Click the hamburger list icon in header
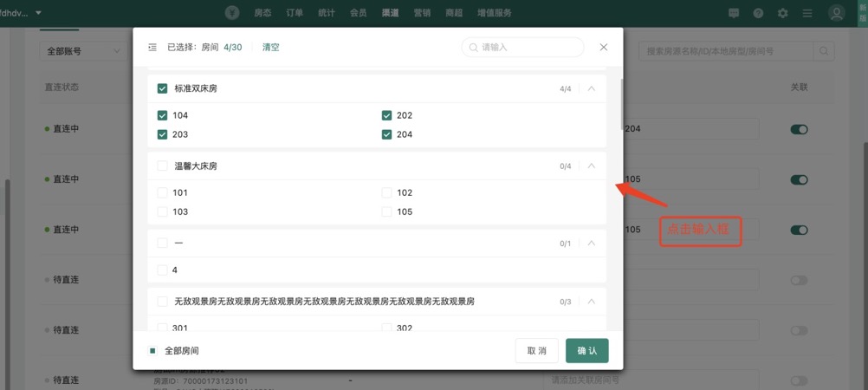 pos(807,13)
